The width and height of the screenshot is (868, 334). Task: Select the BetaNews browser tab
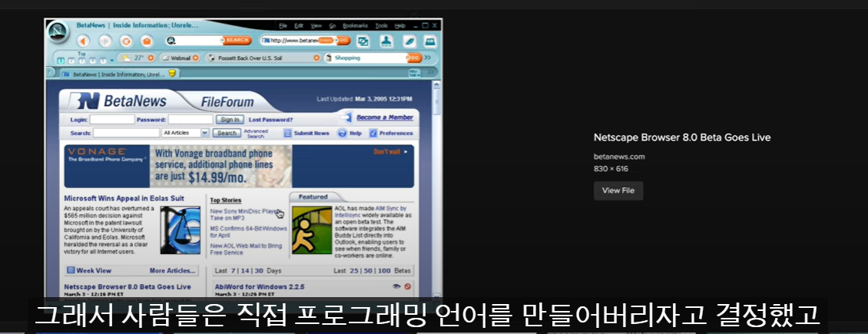(120, 73)
